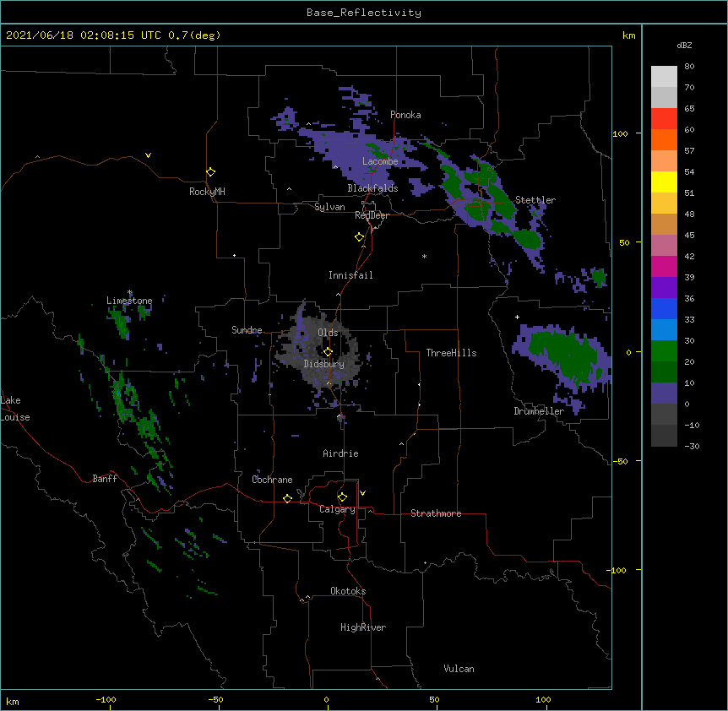Select the red 65 dBZ color swatch
728x711 pixels.
(x=664, y=118)
